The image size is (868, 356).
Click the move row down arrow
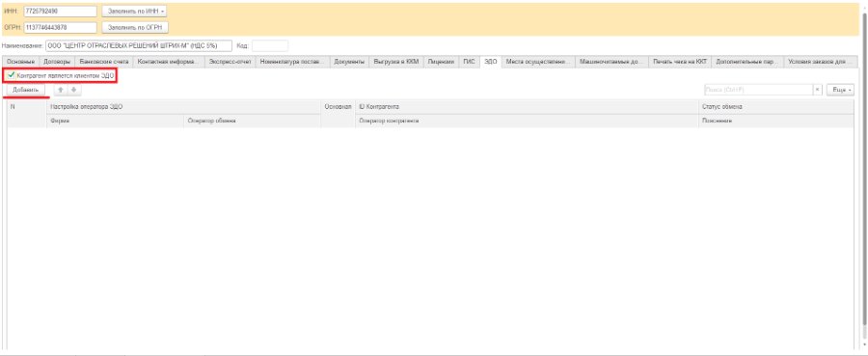[73, 90]
